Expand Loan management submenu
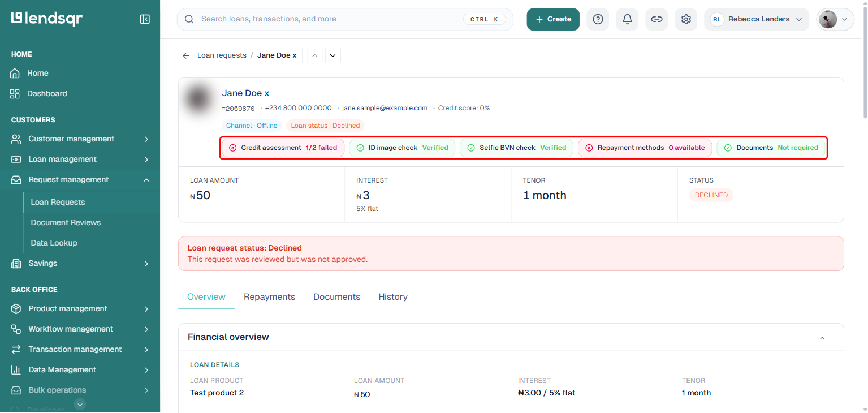The height and width of the screenshot is (413, 868). pos(146,159)
